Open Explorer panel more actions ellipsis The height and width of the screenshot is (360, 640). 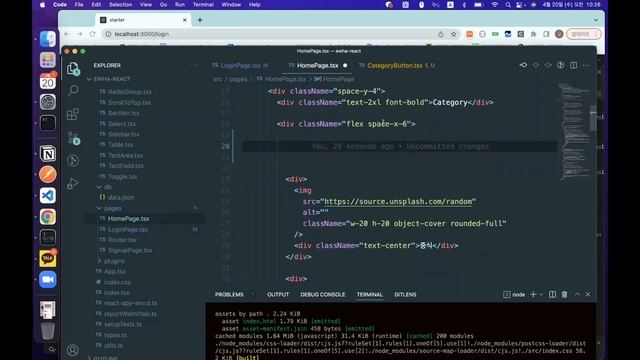click(194, 65)
